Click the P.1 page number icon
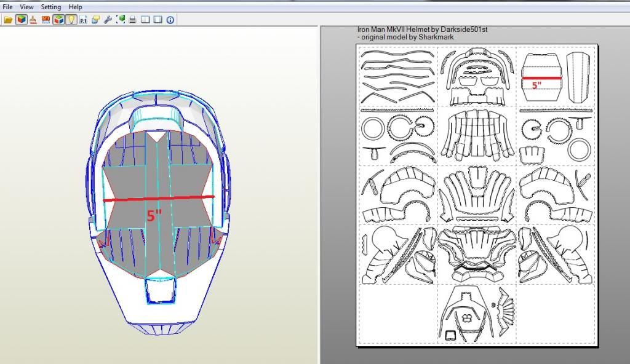The width and height of the screenshot is (630, 364). [83, 20]
